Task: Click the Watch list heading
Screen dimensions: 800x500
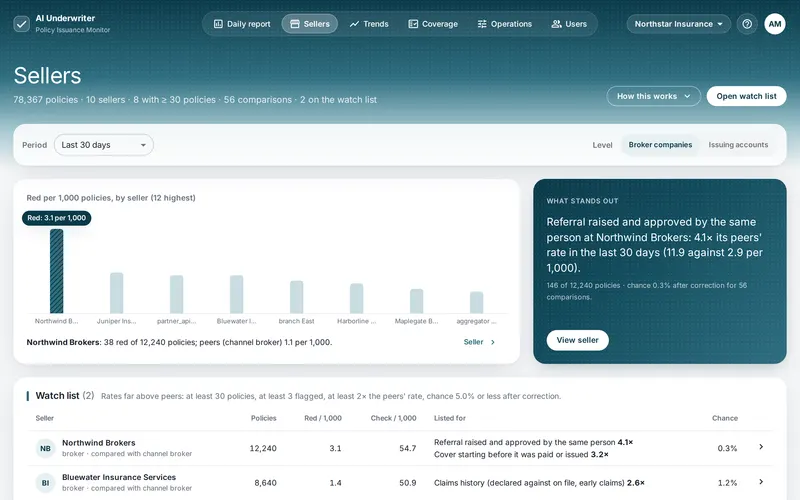Action: tap(65, 395)
